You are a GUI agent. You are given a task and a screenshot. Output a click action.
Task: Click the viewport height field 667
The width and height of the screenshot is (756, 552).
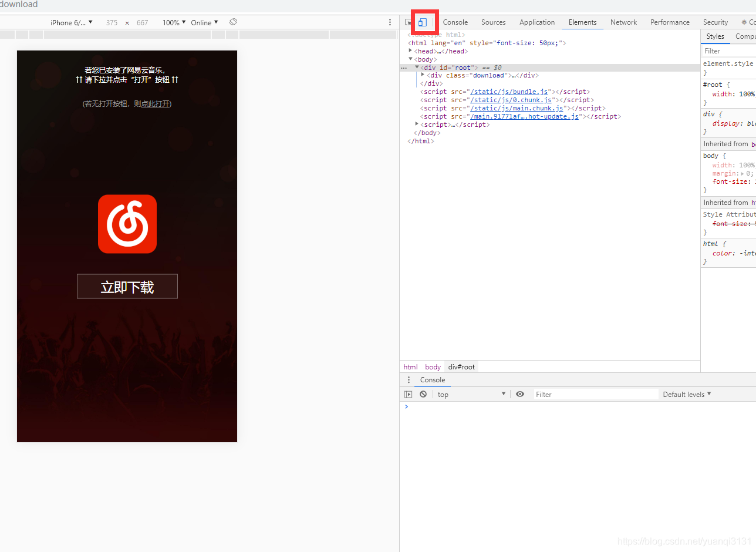[x=143, y=22]
